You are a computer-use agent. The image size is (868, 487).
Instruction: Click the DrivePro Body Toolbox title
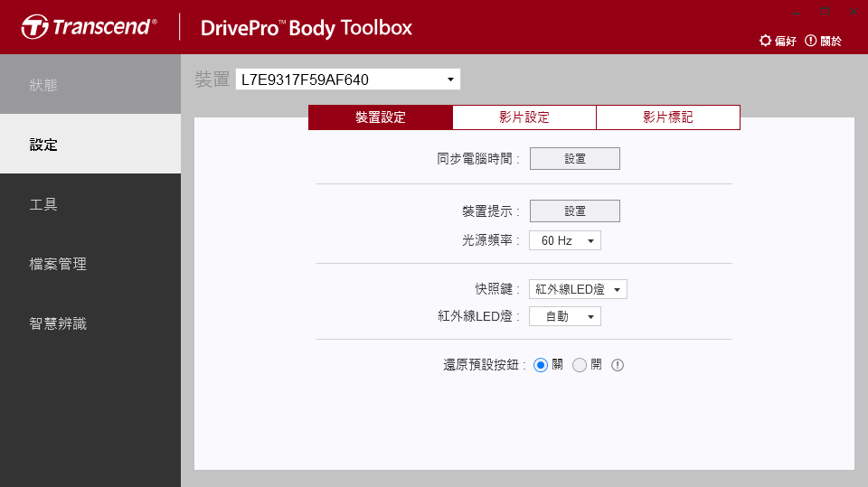click(307, 28)
